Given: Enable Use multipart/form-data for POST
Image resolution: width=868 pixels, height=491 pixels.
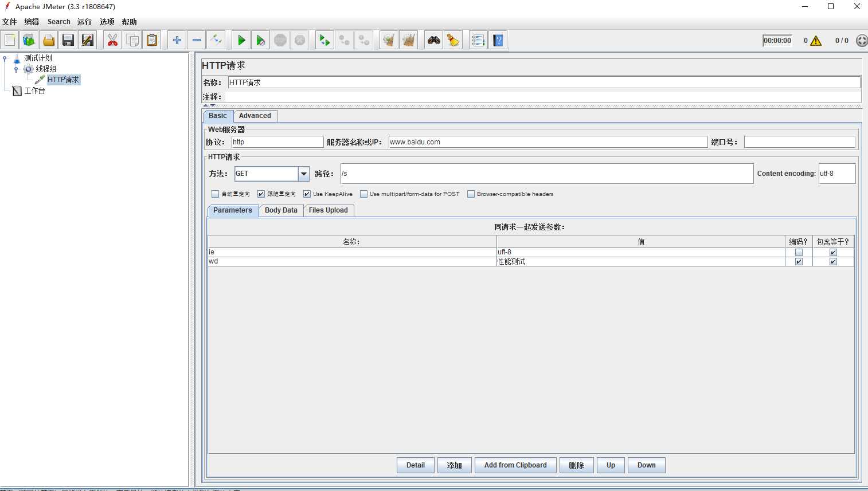Looking at the screenshot, I should 363,194.
